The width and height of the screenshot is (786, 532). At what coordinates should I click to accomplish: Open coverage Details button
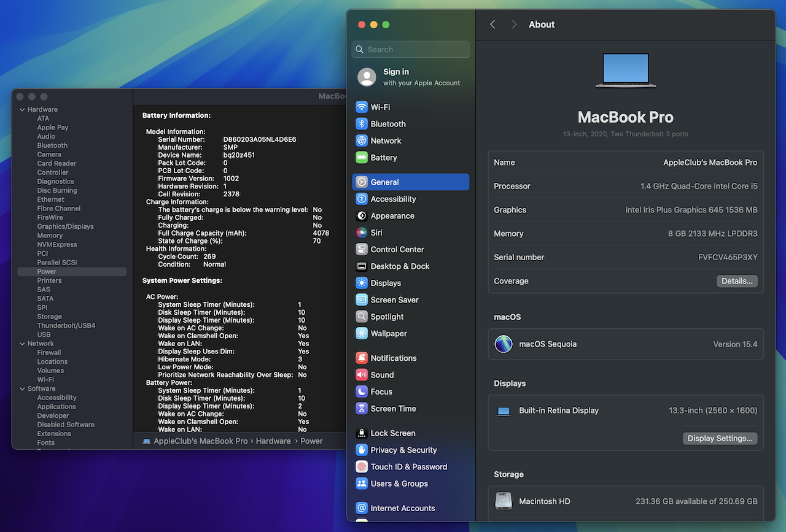(737, 281)
